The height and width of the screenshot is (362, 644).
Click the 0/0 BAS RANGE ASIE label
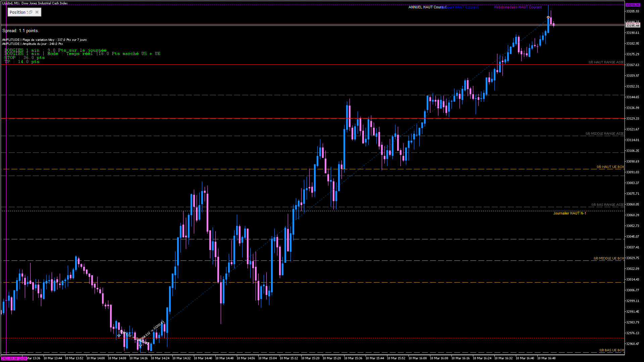[607, 205]
